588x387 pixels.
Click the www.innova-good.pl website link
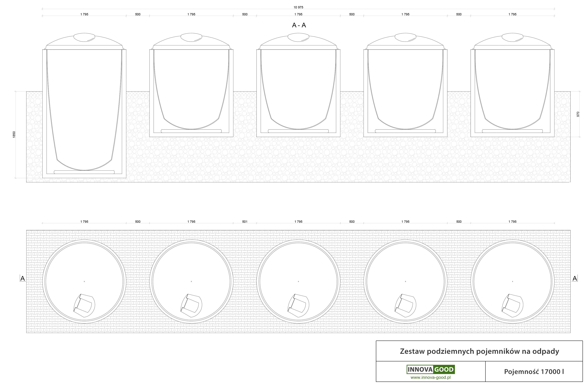pos(430,378)
